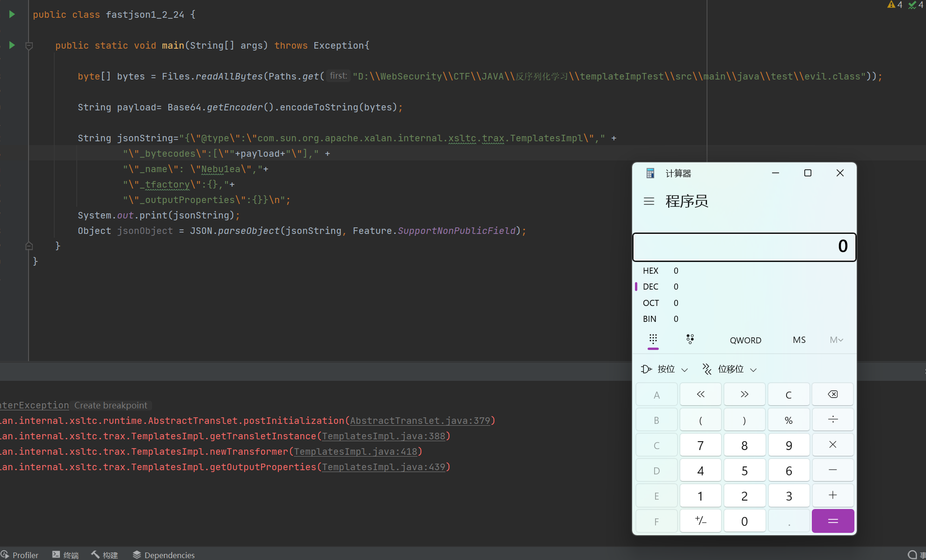Run the fastjson1_2_24 class gutter icon

(12, 15)
